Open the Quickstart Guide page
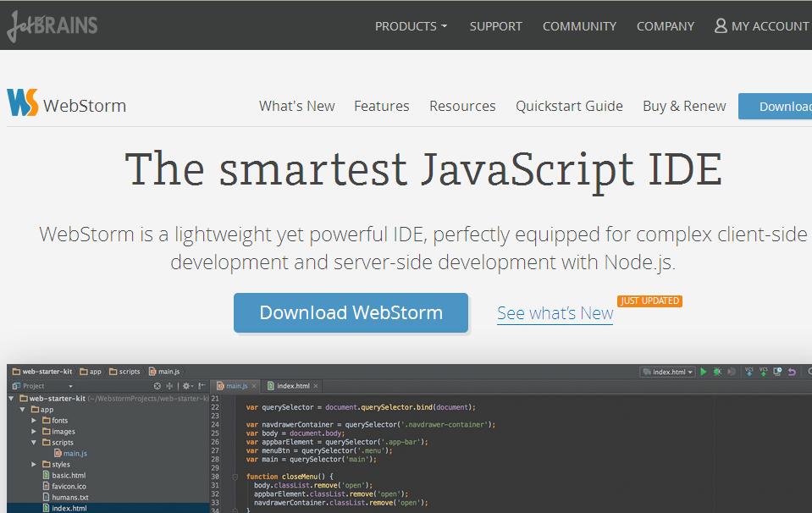Viewport: 812px width, 513px height. click(569, 106)
